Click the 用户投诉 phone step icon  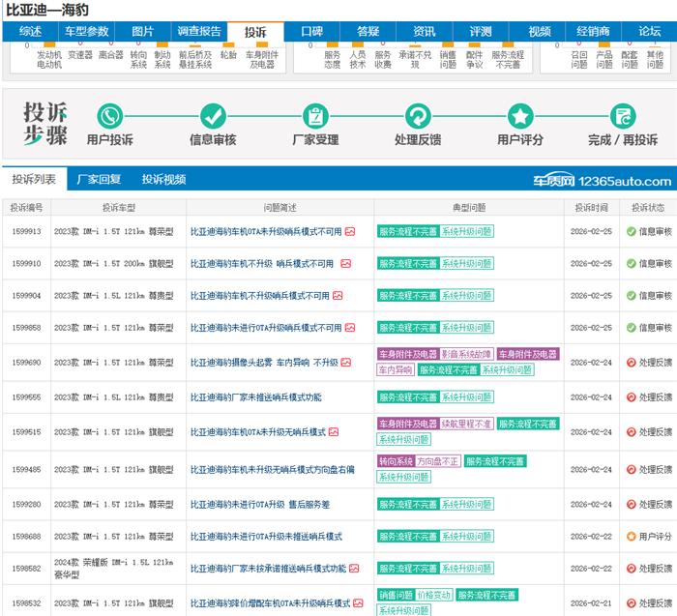(x=109, y=116)
